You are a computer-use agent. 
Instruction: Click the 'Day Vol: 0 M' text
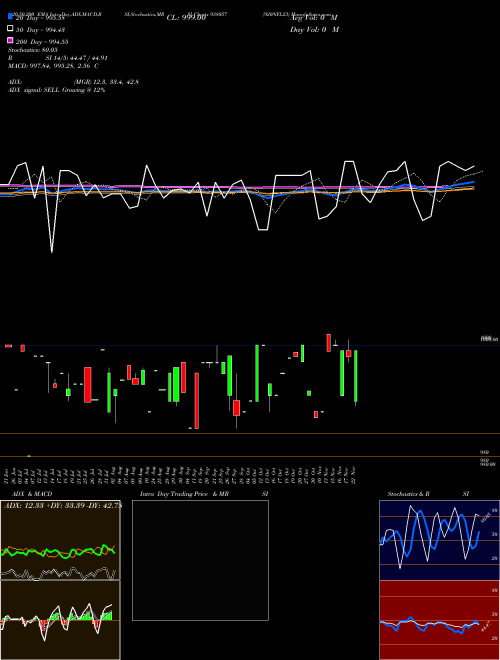[314, 29]
